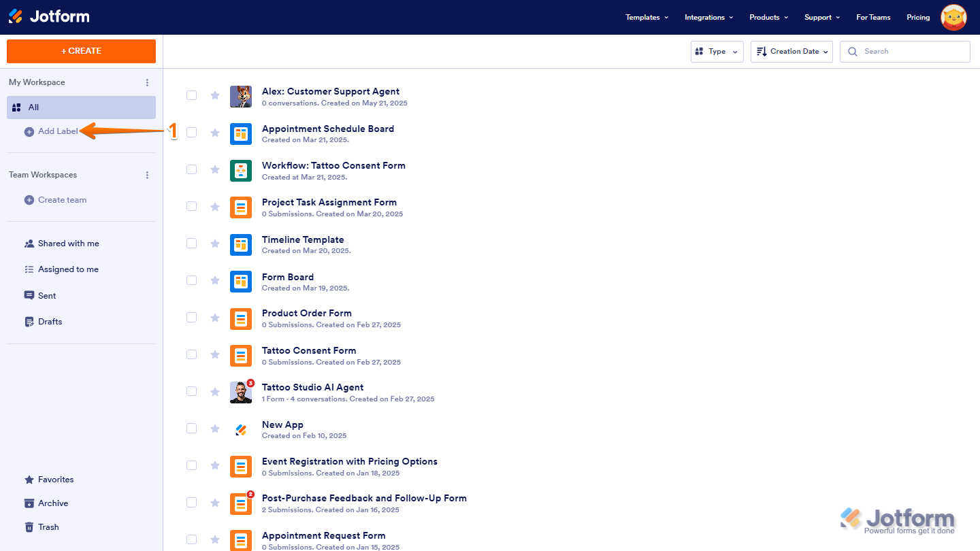Screen dimensions: 980x551
Task: Click the plus icon beside Create team
Action: coord(29,200)
